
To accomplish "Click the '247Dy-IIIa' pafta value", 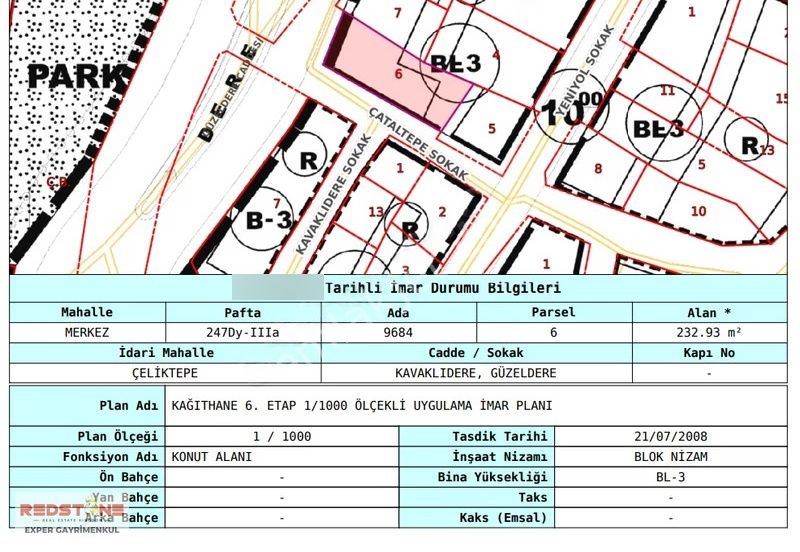I will click(x=243, y=333).
